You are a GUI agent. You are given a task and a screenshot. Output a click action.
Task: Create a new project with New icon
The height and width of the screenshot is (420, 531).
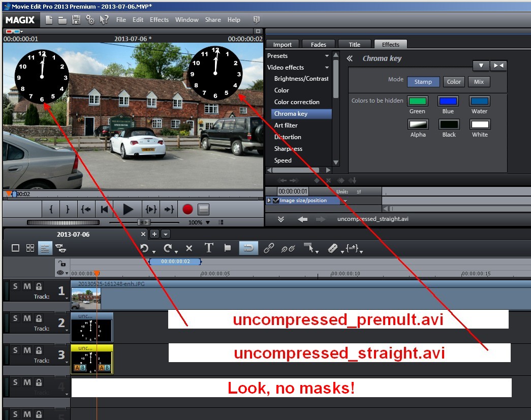[49, 20]
